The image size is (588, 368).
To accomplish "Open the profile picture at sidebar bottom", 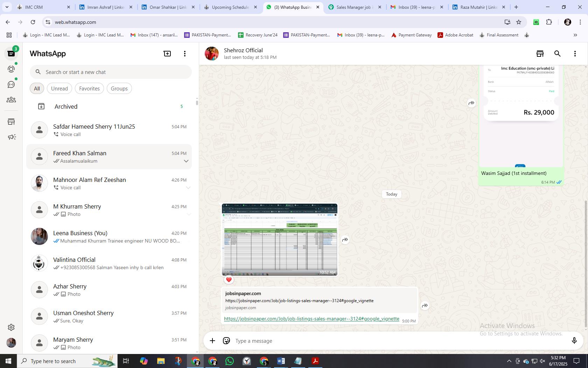I will tap(11, 343).
